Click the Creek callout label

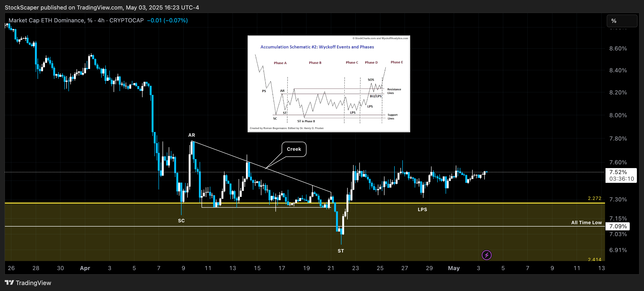pyautogui.click(x=294, y=149)
